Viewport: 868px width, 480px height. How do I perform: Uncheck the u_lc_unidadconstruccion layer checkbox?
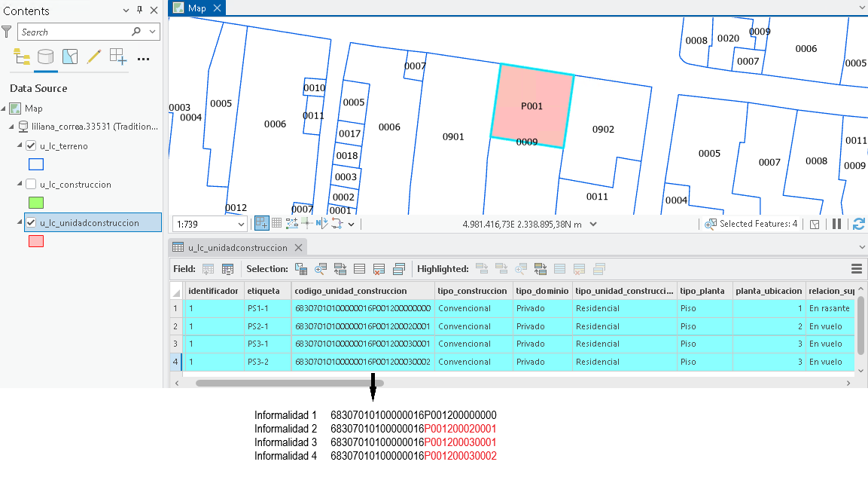click(31, 222)
